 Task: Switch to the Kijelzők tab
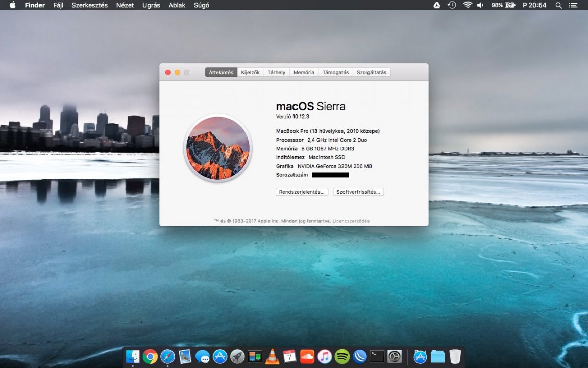point(250,72)
